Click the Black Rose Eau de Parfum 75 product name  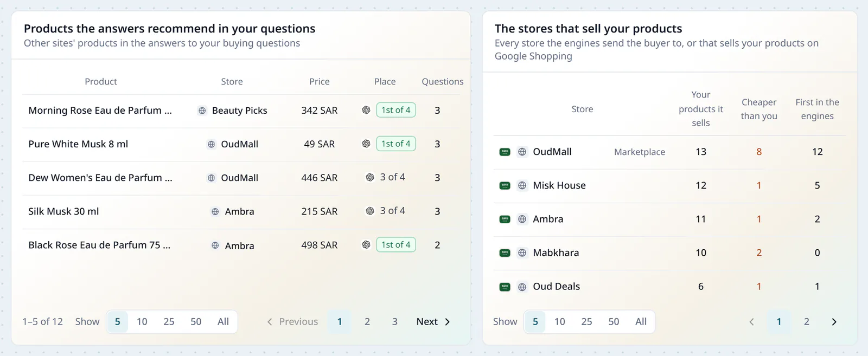(x=99, y=245)
